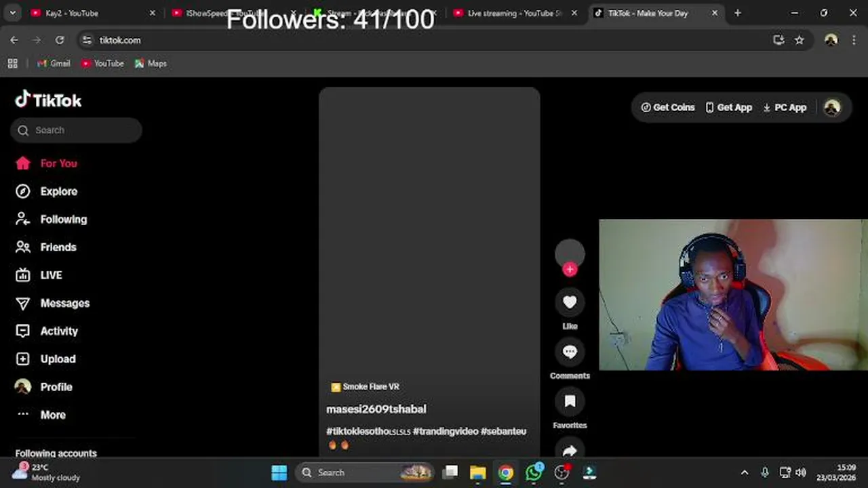Viewport: 868px width, 488px height.
Task: Open the Following feed
Action: pos(51,219)
